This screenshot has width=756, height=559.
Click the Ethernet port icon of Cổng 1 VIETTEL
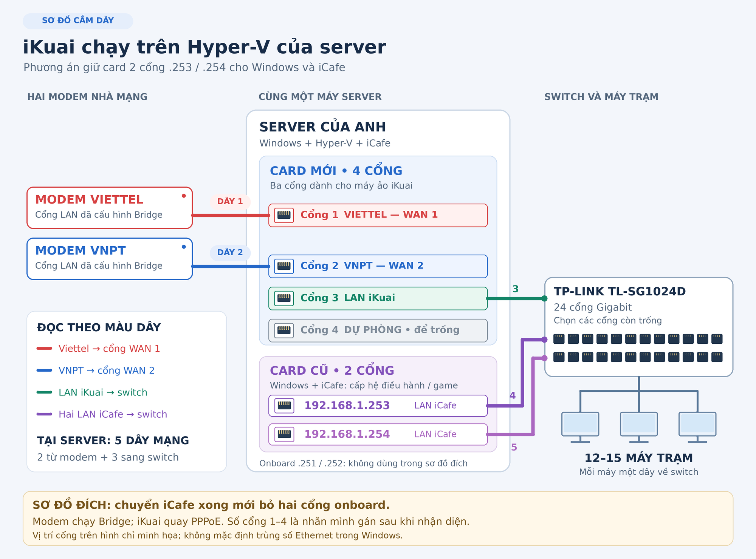pos(284,215)
